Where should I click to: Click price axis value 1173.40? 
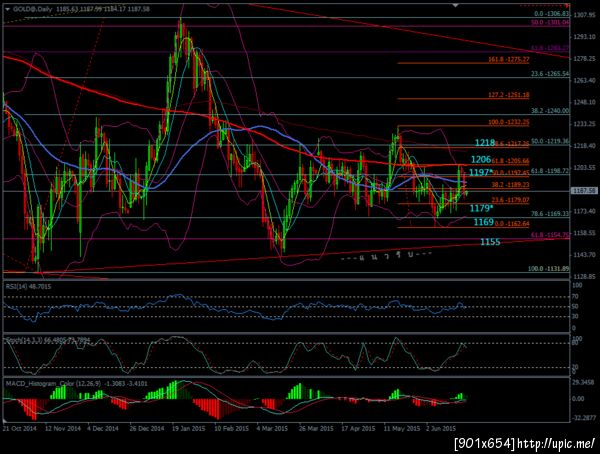pos(584,211)
